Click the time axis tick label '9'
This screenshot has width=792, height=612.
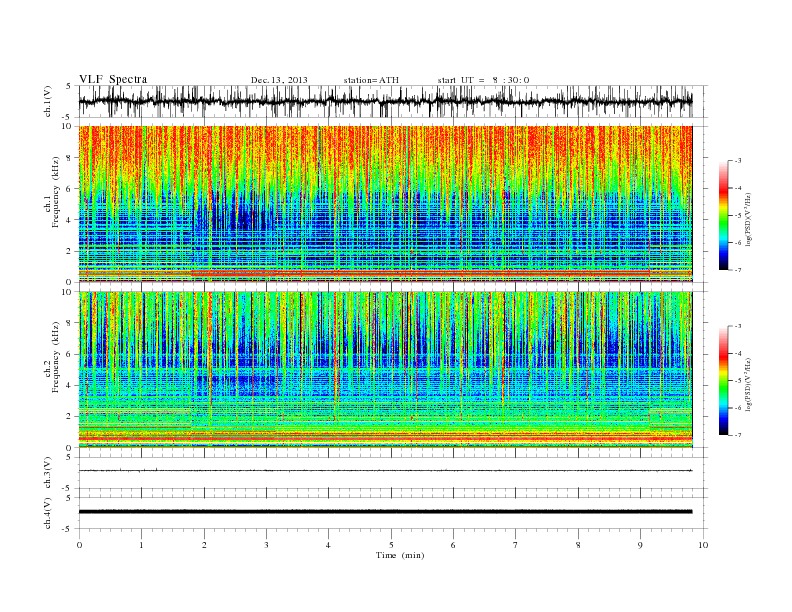640,545
